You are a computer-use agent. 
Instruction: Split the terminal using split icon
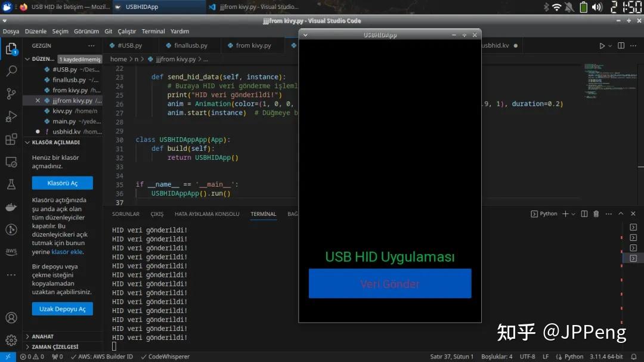[584, 214]
